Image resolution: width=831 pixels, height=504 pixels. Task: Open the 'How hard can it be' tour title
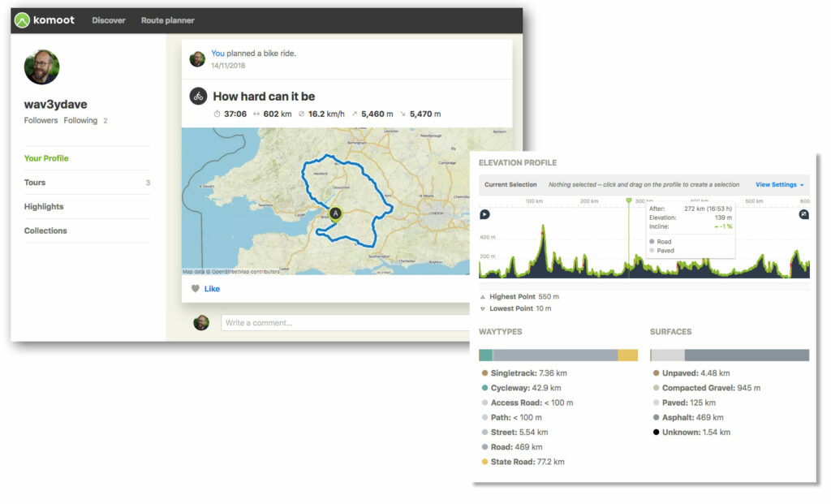(x=264, y=96)
